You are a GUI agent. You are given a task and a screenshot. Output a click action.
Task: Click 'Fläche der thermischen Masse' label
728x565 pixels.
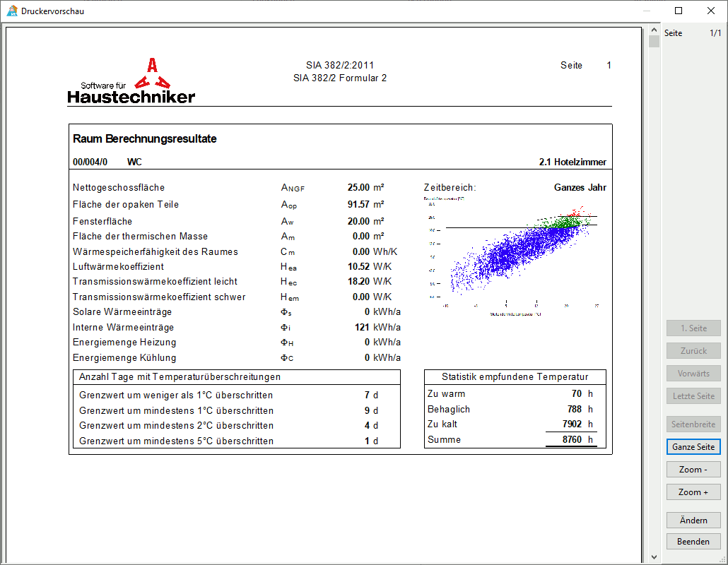[x=140, y=236]
